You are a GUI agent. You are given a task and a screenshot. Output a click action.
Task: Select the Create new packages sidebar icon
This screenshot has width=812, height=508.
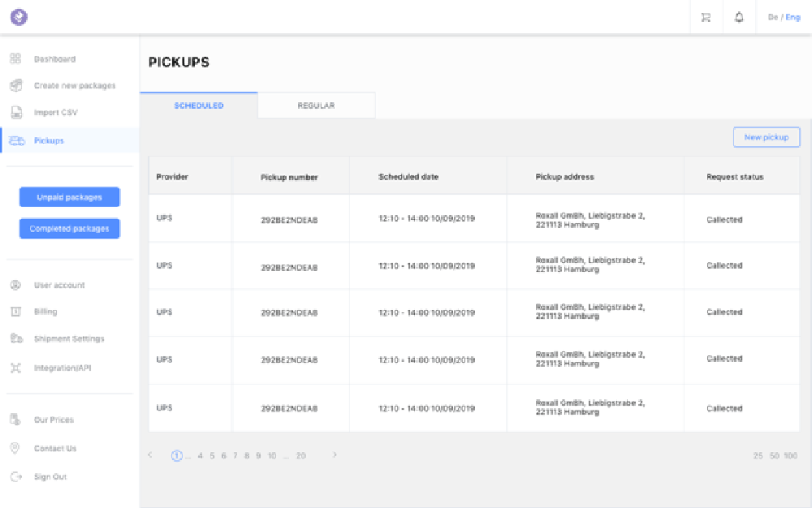[x=15, y=85]
